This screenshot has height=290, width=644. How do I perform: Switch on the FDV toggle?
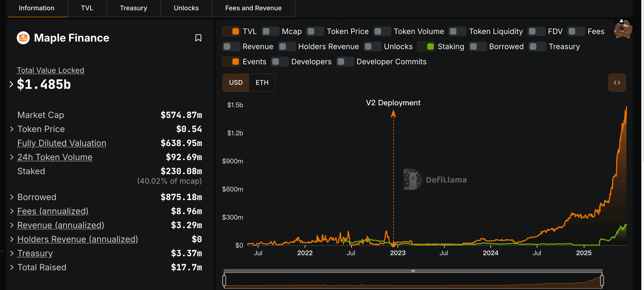point(537,31)
